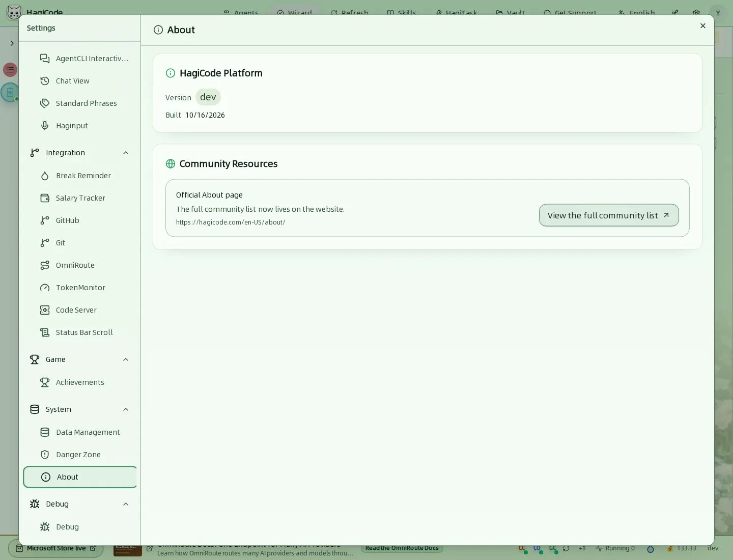Click the water drop icon in the status bar
Image resolution: width=733 pixels, height=560 pixels.
pyautogui.click(x=650, y=549)
